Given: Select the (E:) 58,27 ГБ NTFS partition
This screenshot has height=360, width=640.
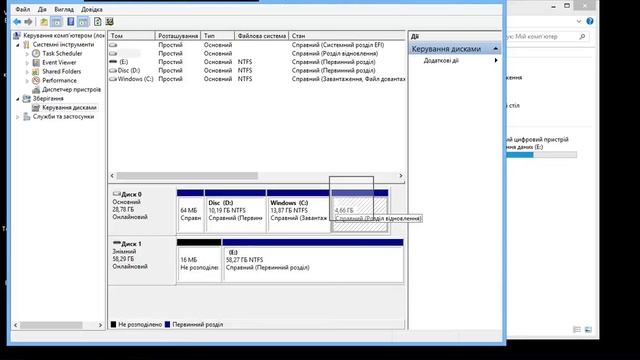Looking at the screenshot, I should click(313, 260).
